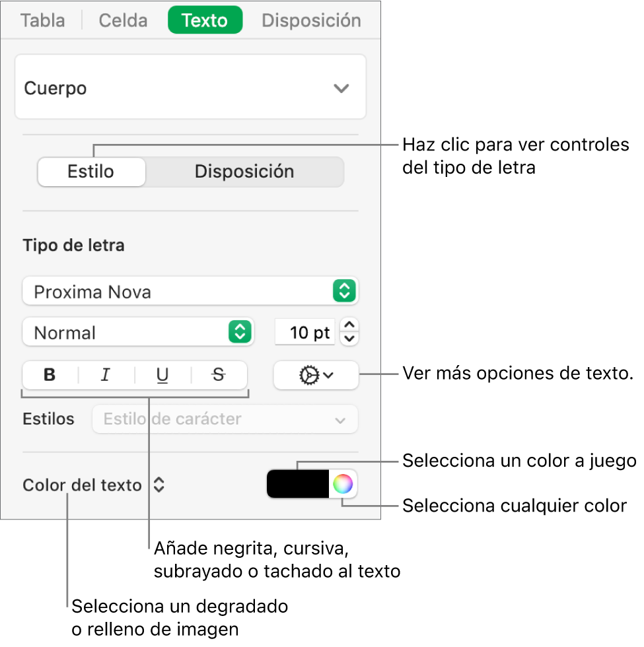Viewport: 644px width, 647px height.
Task: Click the black text color well
Action: [298, 483]
